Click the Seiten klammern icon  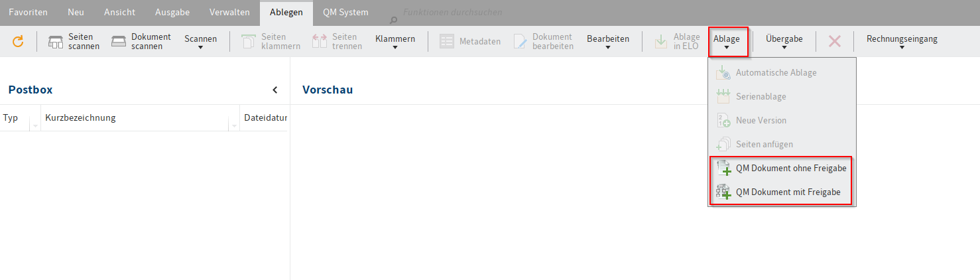tap(249, 42)
